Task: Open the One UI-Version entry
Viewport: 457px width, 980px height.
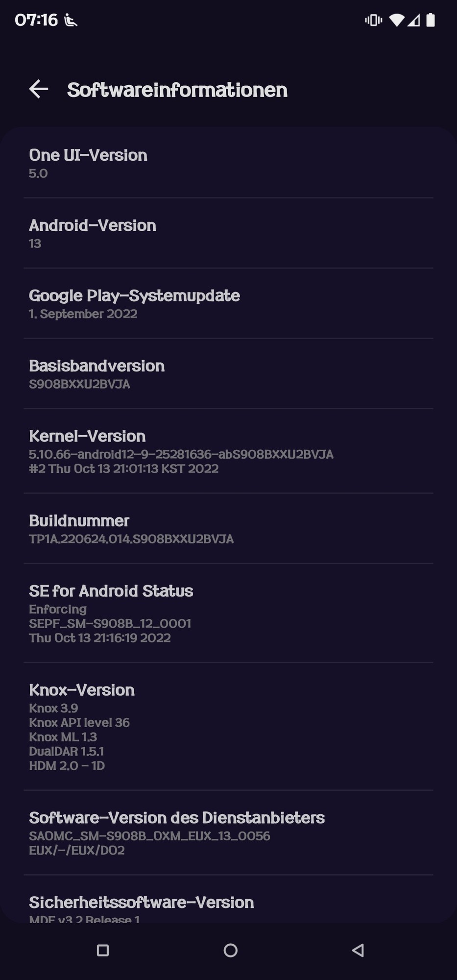Action: coord(228,163)
